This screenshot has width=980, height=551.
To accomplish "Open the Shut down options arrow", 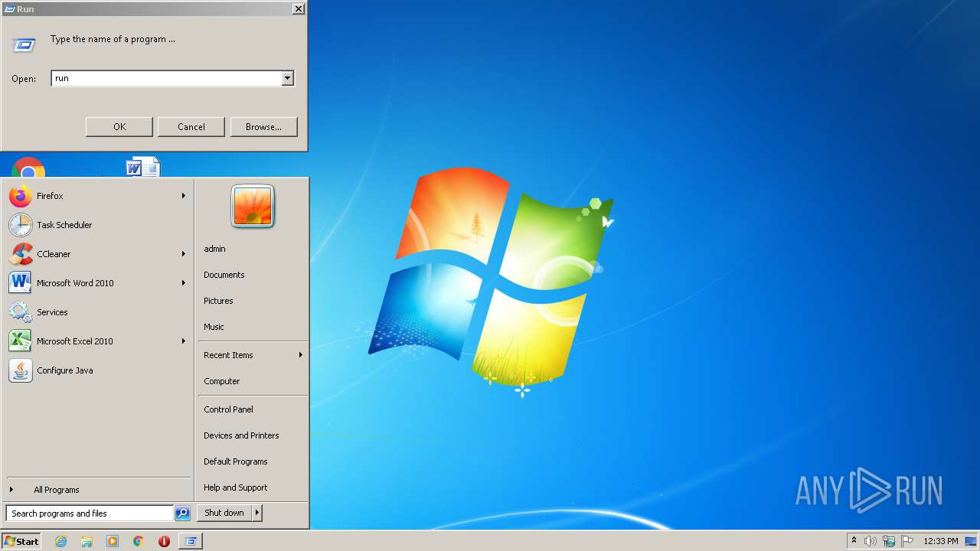I will pos(257,513).
